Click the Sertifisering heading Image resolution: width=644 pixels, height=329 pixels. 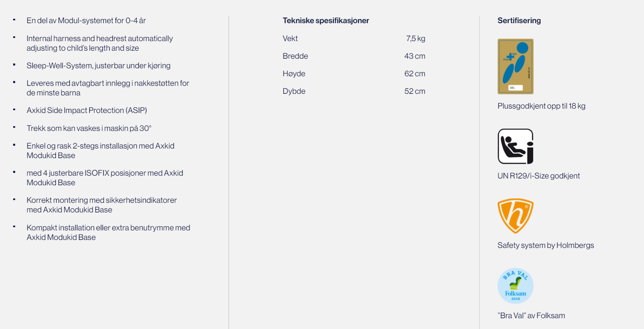click(x=519, y=20)
